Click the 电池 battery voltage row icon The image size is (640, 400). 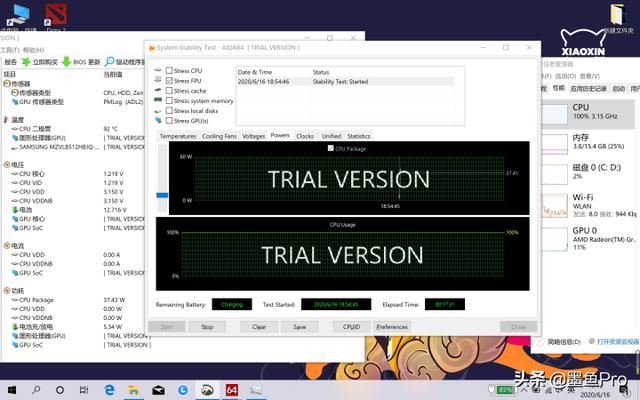tap(15, 210)
